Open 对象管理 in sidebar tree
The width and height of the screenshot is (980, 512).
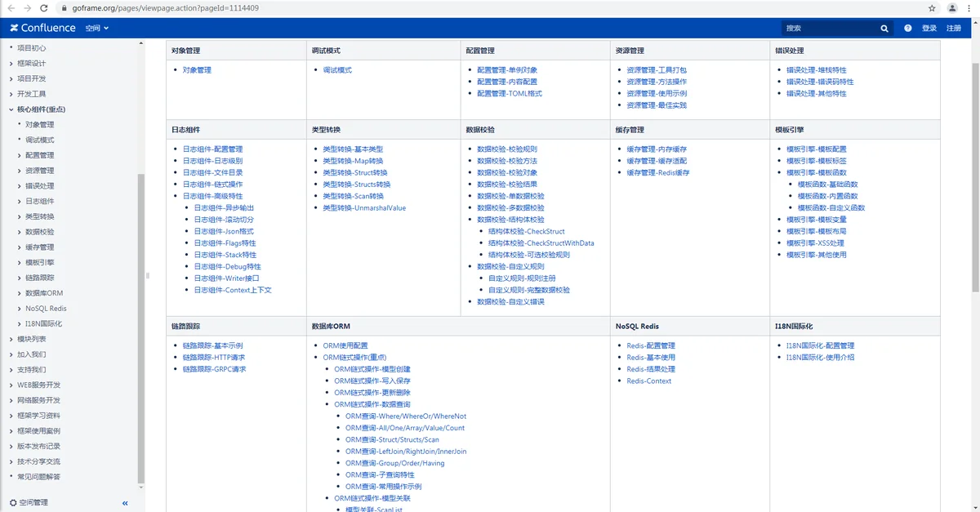point(39,125)
